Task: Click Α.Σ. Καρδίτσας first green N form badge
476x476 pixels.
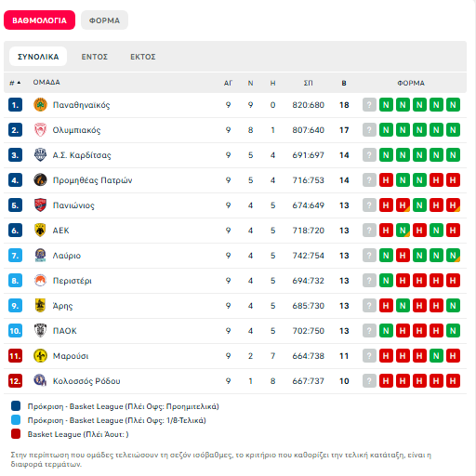Action: [386, 155]
